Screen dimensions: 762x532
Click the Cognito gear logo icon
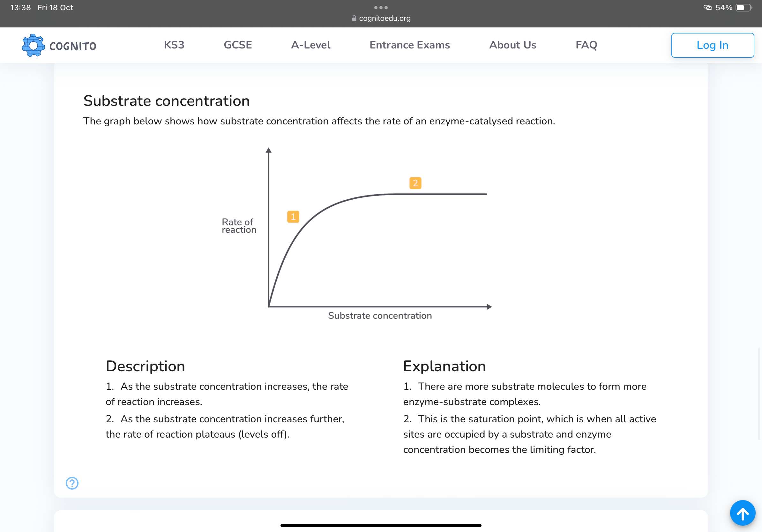pos(33,45)
